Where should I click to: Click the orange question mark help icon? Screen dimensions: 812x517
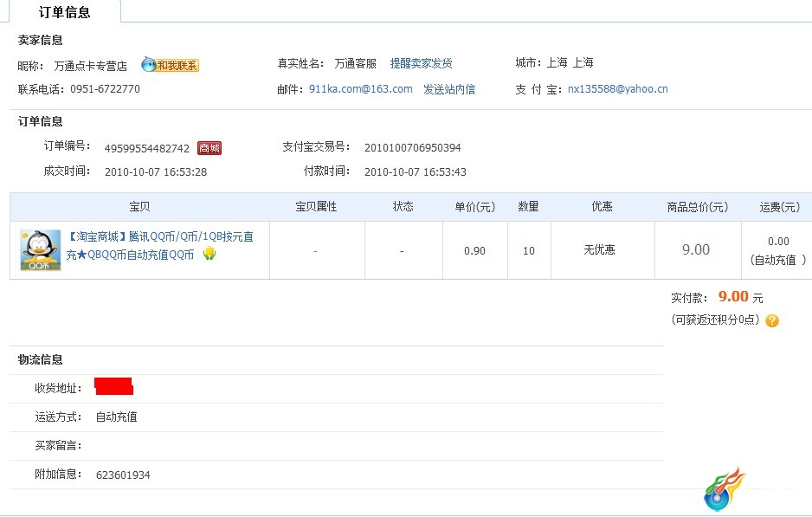[771, 320]
